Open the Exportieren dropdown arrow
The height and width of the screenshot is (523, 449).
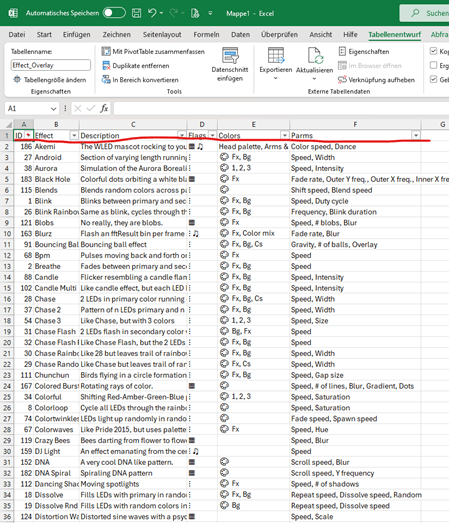coord(276,79)
